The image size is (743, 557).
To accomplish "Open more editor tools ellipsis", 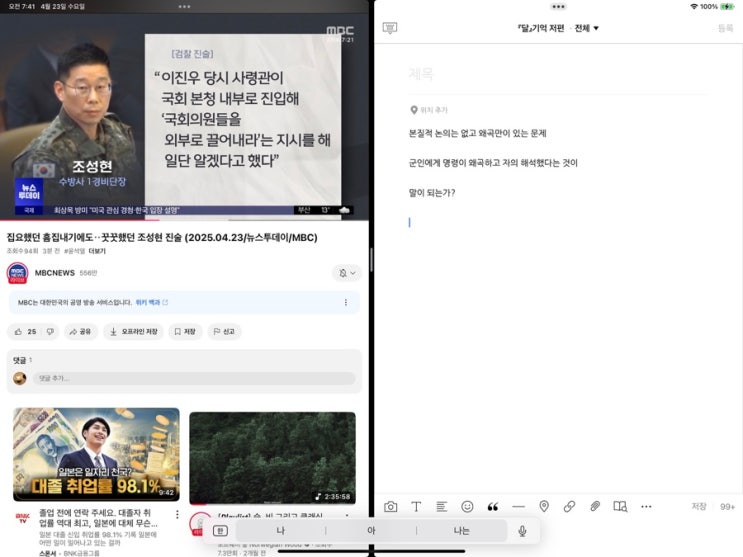I will 646,507.
